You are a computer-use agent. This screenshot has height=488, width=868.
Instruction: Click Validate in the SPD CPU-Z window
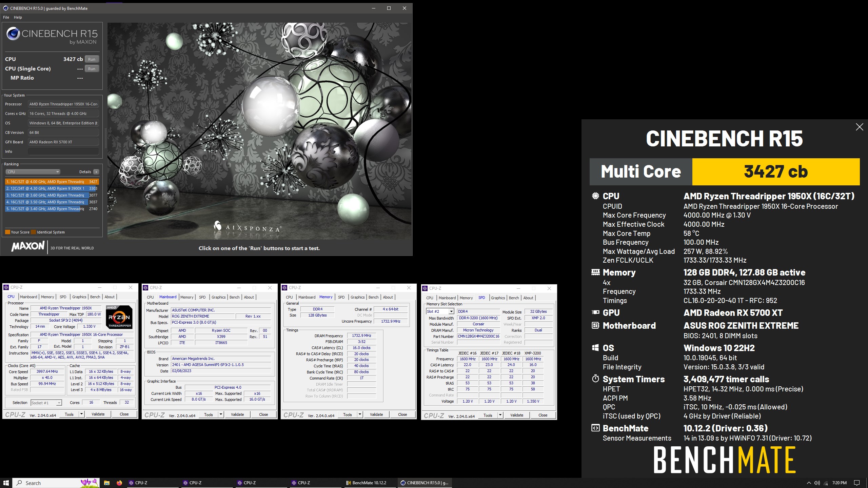[x=517, y=415]
